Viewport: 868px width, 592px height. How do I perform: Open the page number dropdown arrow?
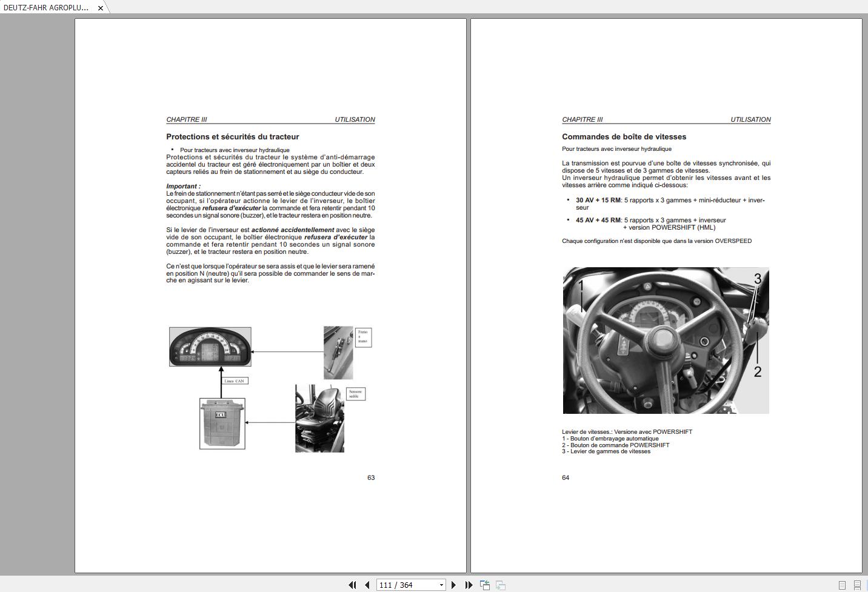pos(441,585)
